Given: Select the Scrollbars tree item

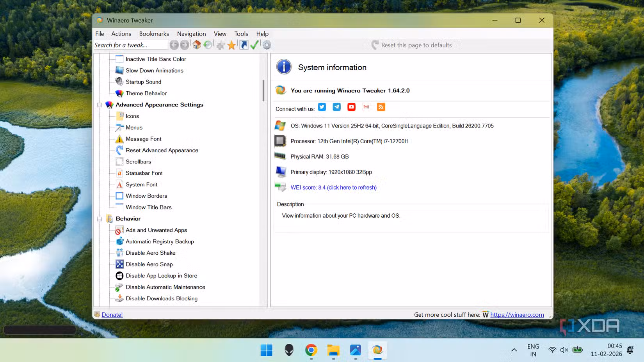Looking at the screenshot, I should (138, 161).
